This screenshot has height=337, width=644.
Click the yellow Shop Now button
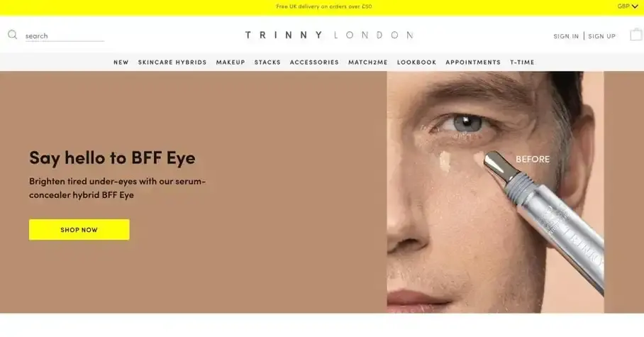click(x=79, y=230)
